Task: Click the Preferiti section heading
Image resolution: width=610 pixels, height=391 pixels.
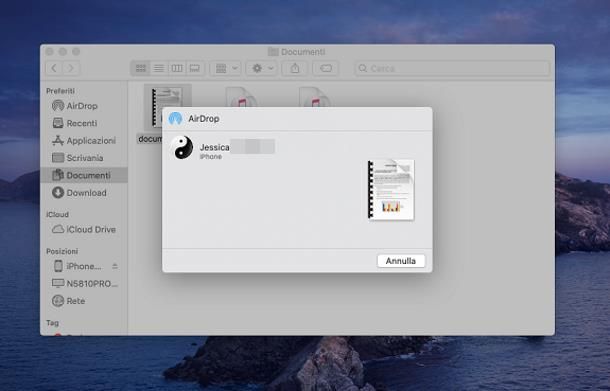Action: 60,91
